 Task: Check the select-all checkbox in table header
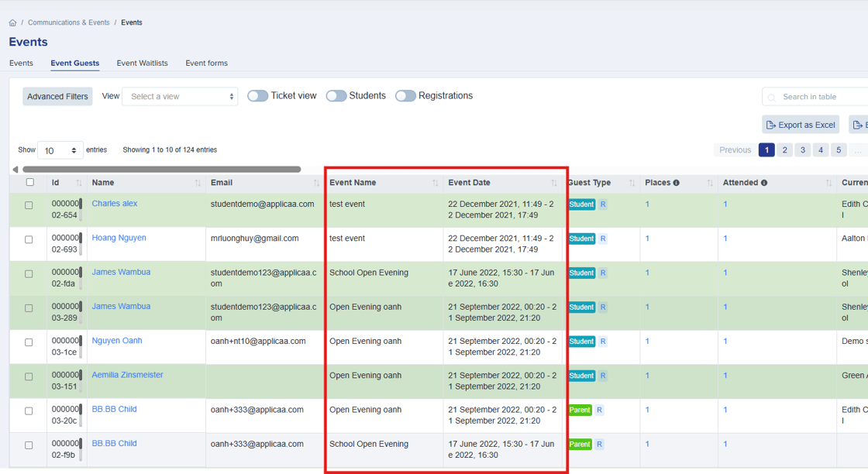(30, 183)
